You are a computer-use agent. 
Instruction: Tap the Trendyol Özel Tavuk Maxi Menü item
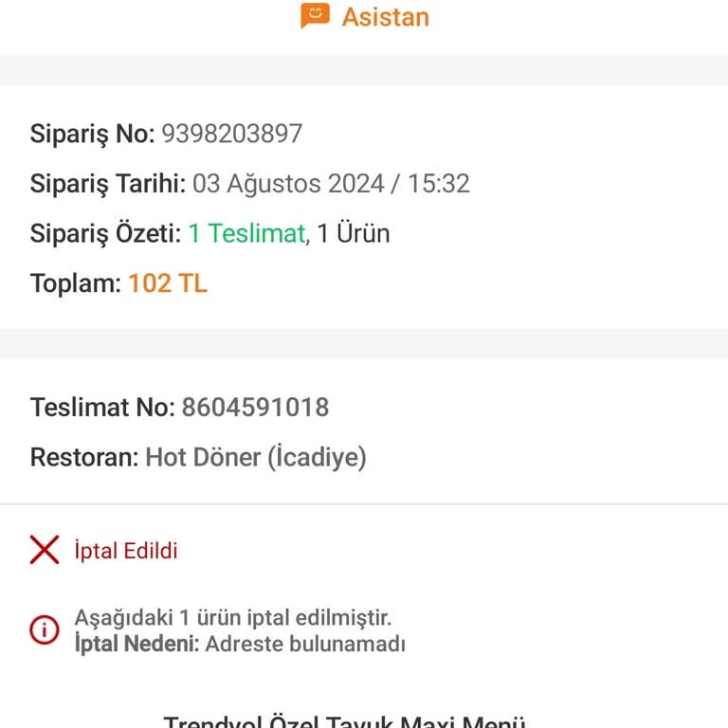point(344,720)
